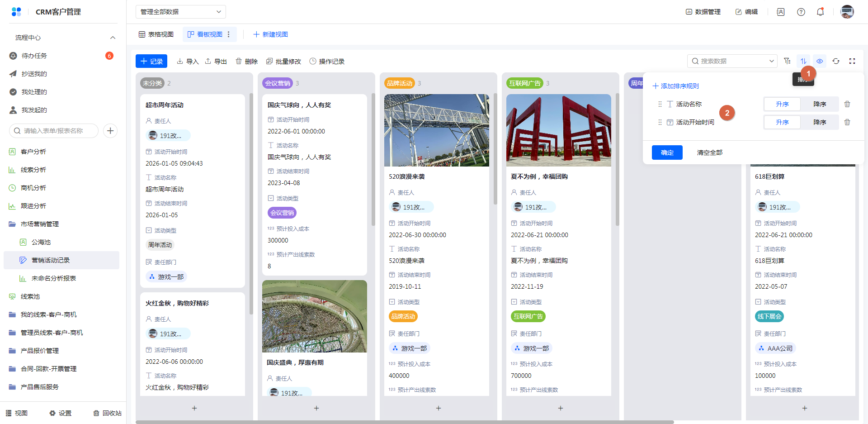This screenshot has width=868, height=424.
Task: Click the add form plus icon in sidebar
Action: (110, 131)
